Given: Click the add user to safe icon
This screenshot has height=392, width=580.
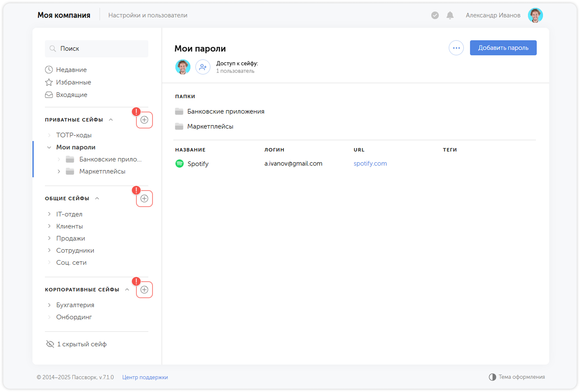Looking at the screenshot, I should coord(203,67).
